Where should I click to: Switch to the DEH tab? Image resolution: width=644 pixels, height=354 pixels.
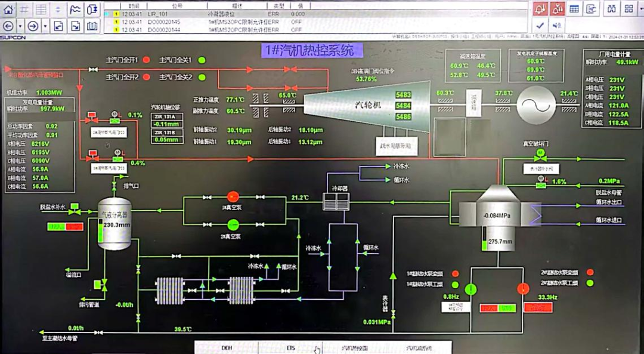tap(227, 348)
